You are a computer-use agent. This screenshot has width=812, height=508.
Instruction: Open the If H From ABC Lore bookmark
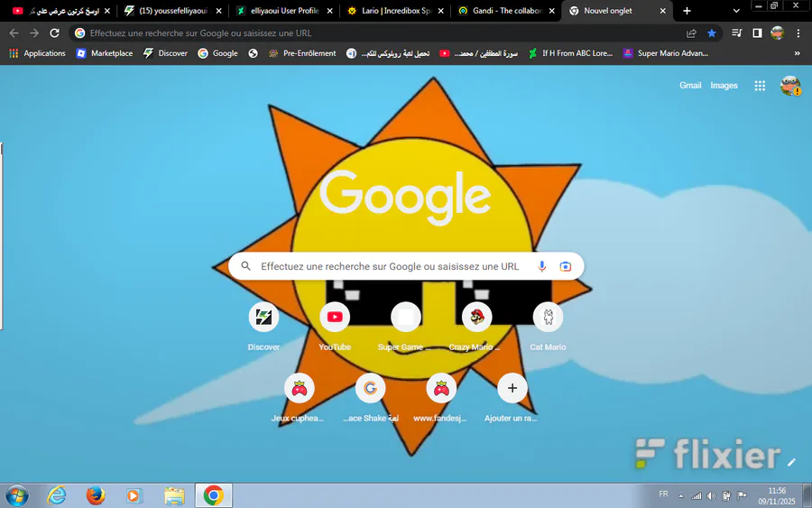pos(570,53)
